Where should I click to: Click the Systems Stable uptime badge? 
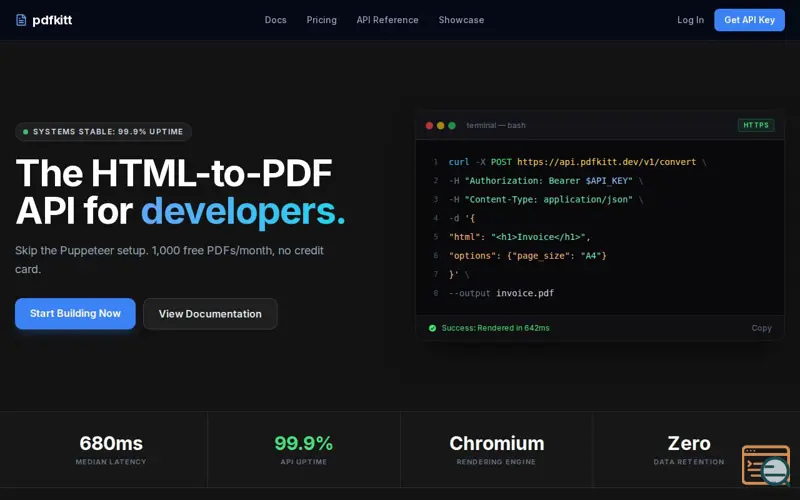coord(103,132)
